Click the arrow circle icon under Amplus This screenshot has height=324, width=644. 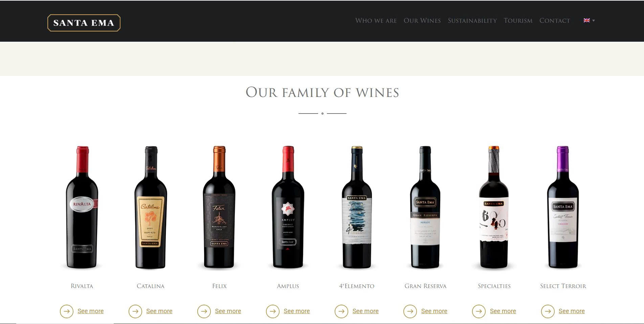click(x=273, y=311)
